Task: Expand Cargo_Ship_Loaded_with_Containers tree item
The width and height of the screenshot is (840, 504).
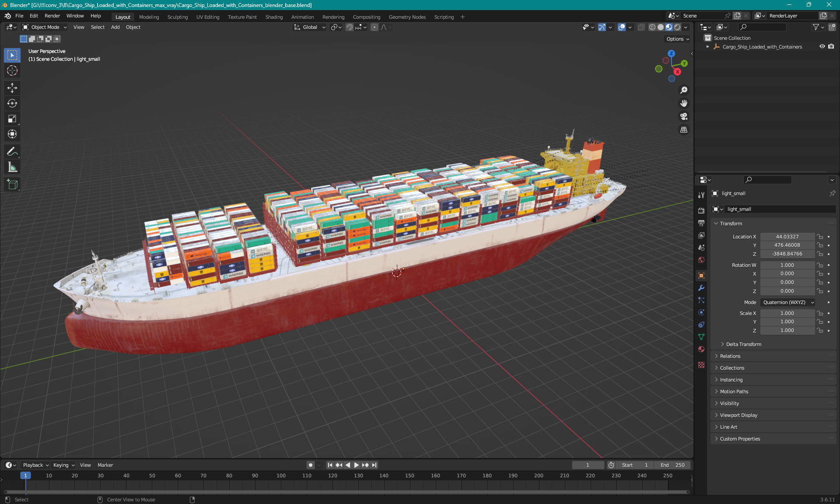Action: tap(708, 46)
